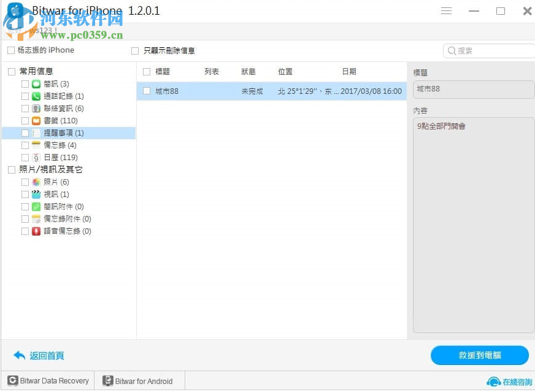Click the 救援到電腦 recover button
This screenshot has width=535, height=392.
point(480,355)
